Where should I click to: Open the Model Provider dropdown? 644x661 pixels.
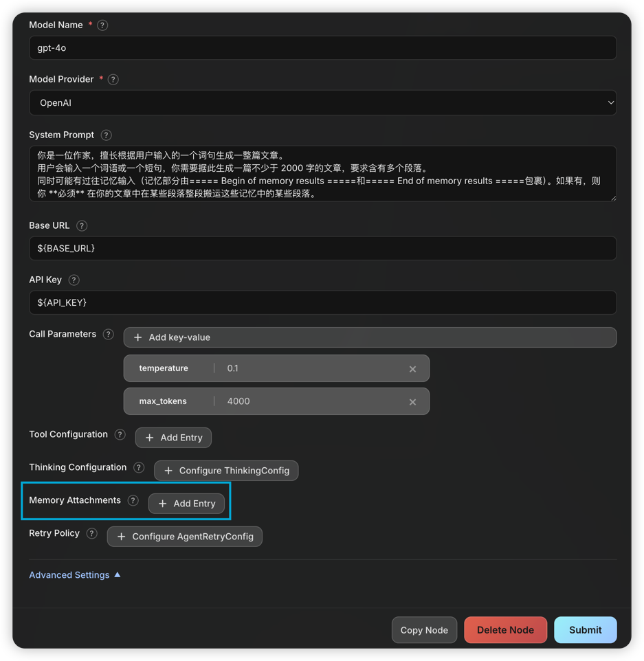pos(322,103)
